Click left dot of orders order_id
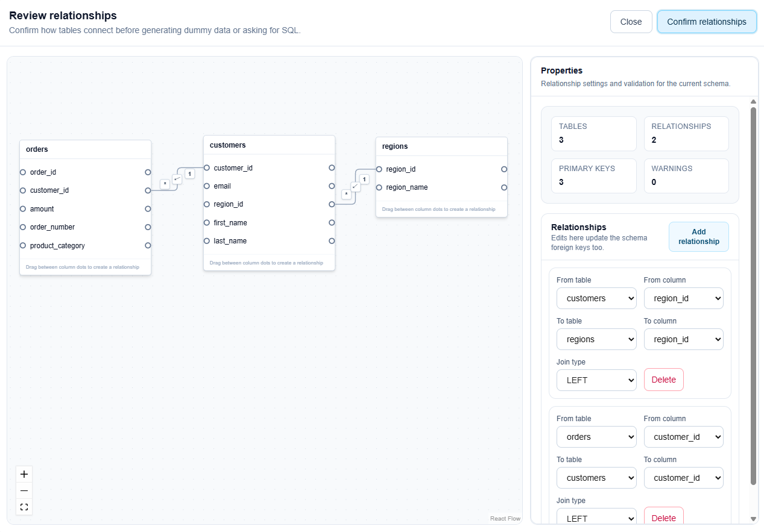The image size is (764, 532). pos(23,172)
